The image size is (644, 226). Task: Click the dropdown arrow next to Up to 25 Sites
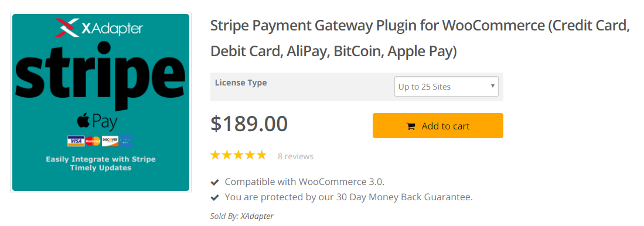click(492, 86)
